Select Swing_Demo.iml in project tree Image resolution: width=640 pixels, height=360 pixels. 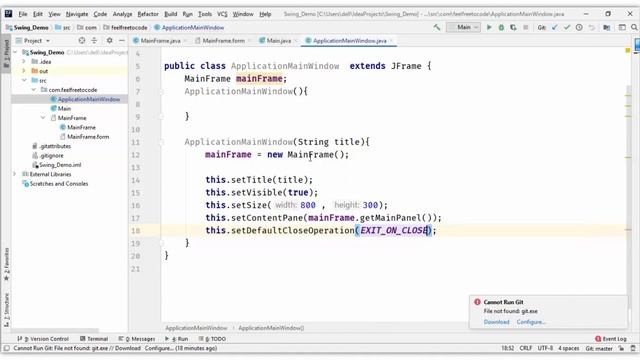(60, 164)
